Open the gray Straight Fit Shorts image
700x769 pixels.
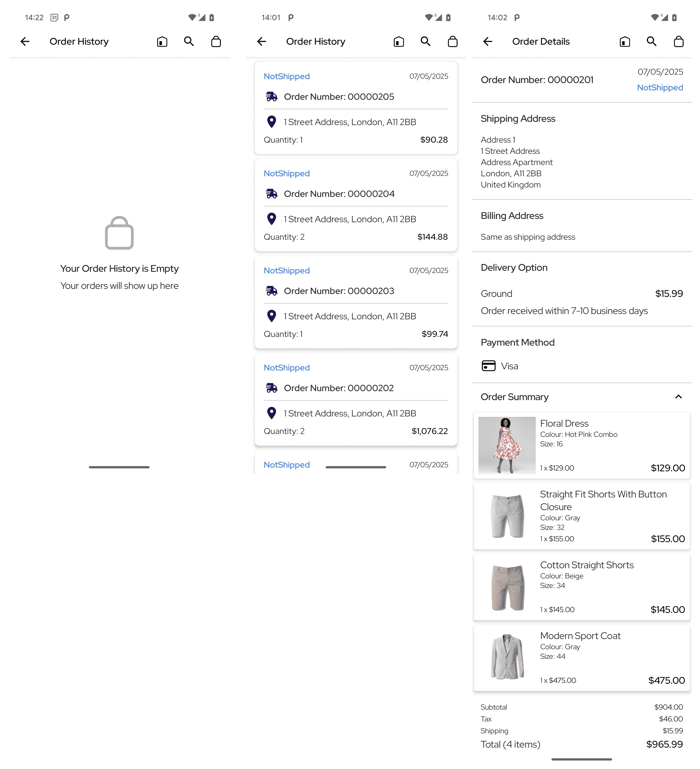click(507, 516)
